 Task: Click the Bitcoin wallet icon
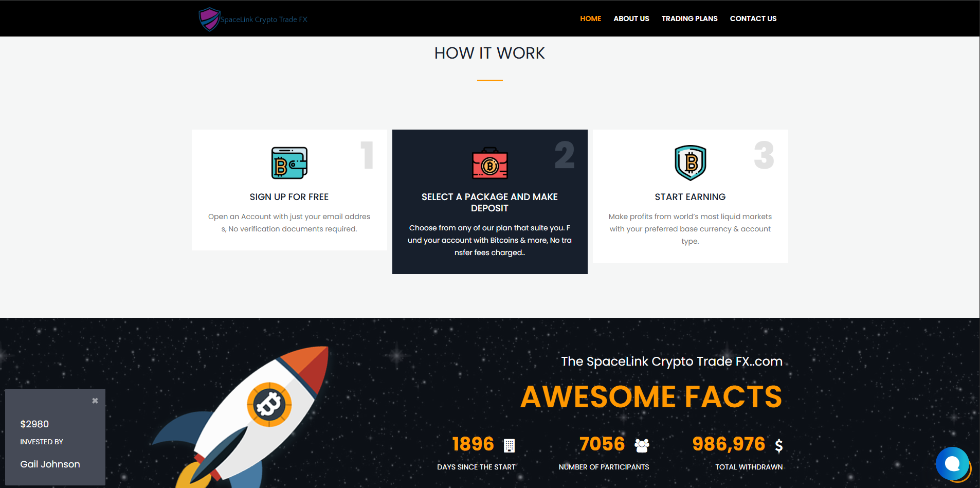point(289,163)
